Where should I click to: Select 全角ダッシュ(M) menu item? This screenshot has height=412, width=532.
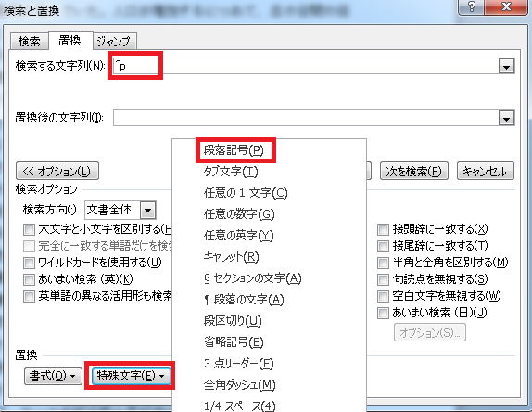coord(239,385)
